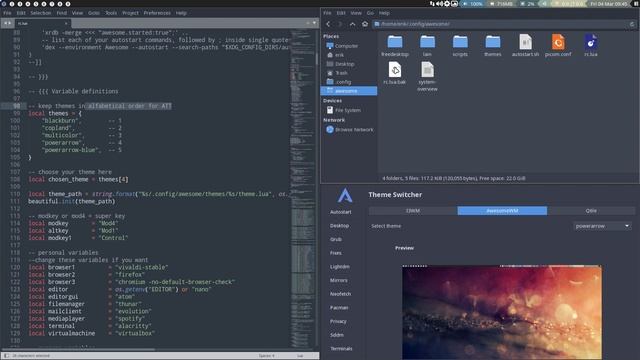Open the lain folder
This screenshot has height=360, width=640.
click(427, 45)
